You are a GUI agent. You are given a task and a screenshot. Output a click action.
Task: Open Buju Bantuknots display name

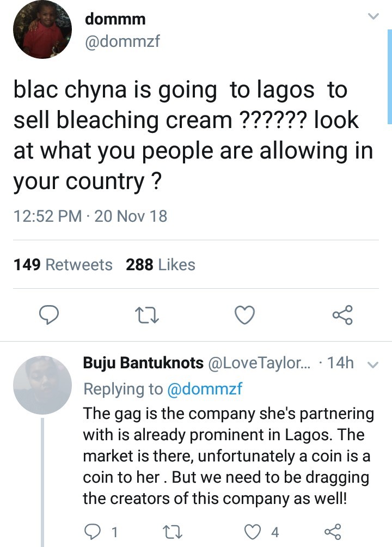[143, 363]
